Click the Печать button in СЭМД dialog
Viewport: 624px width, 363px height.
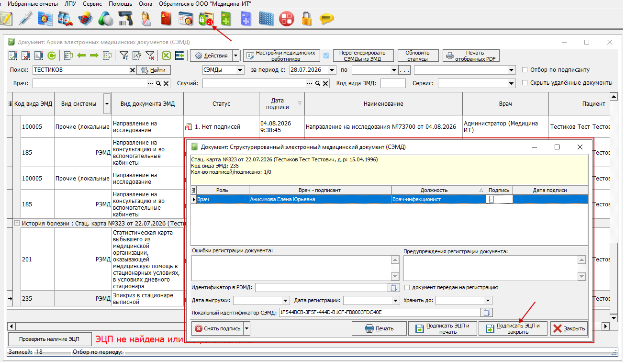click(379, 329)
